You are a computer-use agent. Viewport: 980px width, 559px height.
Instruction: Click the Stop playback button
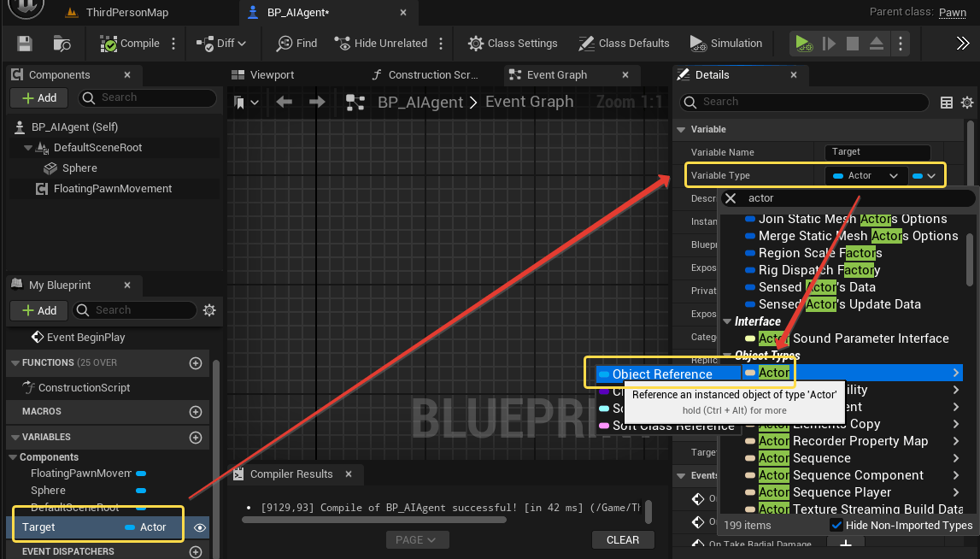pos(853,43)
